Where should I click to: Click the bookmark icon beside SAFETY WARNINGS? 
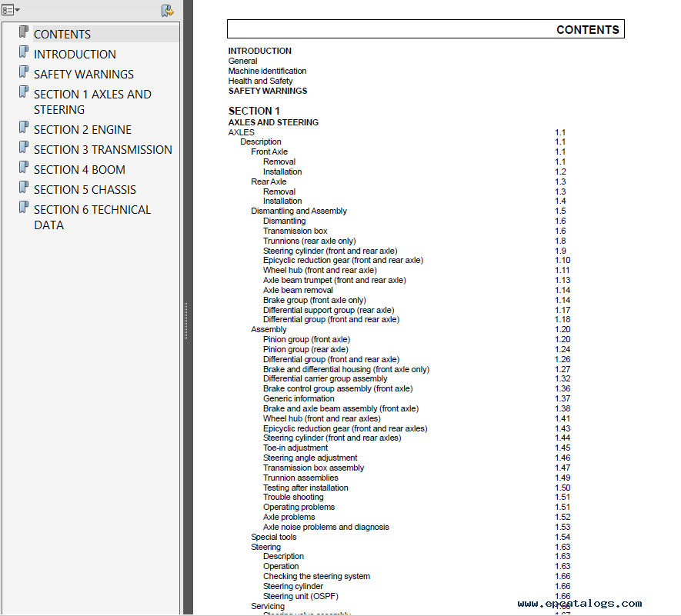[24, 72]
